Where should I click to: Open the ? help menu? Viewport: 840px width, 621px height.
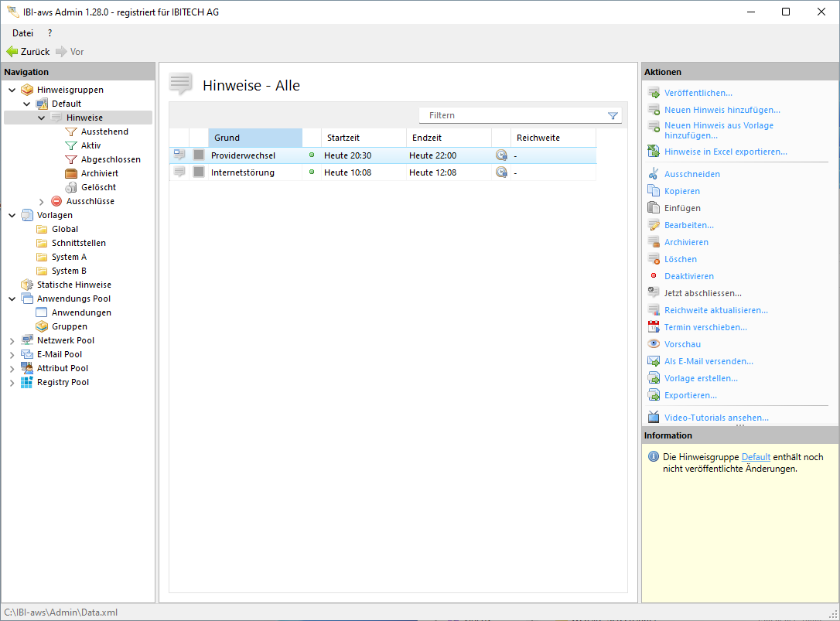pyautogui.click(x=50, y=33)
